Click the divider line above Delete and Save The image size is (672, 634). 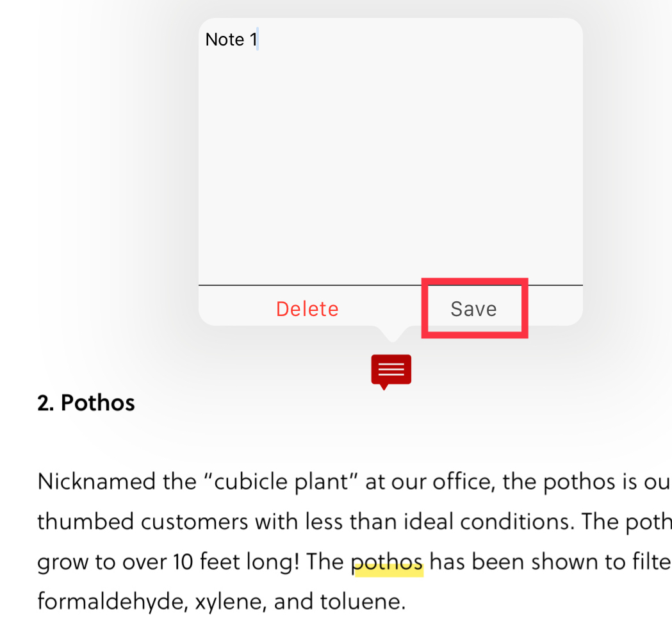click(x=390, y=285)
